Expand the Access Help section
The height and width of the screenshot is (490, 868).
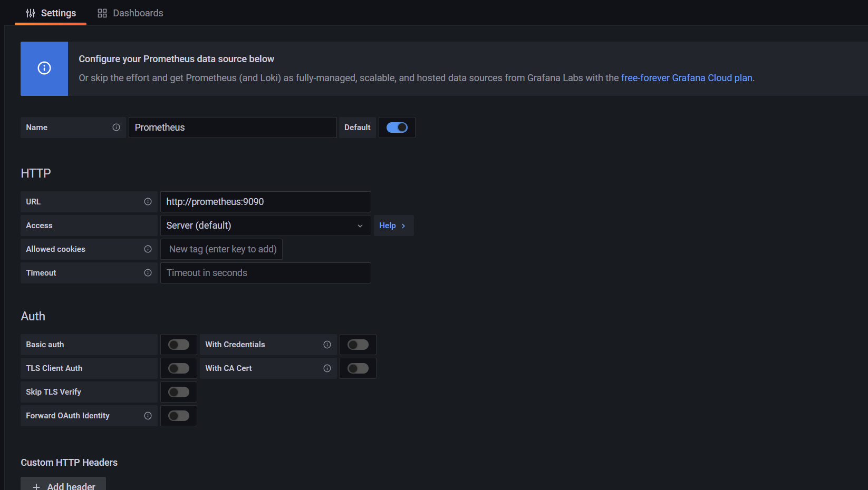(x=393, y=226)
